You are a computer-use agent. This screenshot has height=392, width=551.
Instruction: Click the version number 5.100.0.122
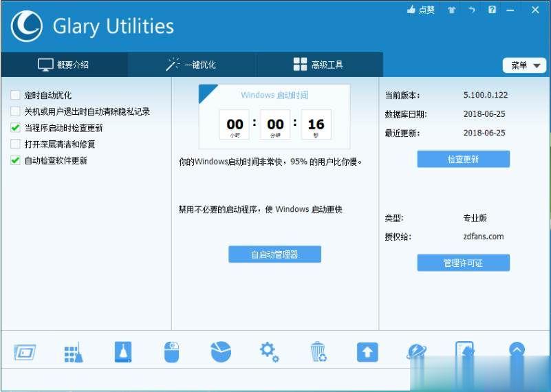[x=485, y=95]
